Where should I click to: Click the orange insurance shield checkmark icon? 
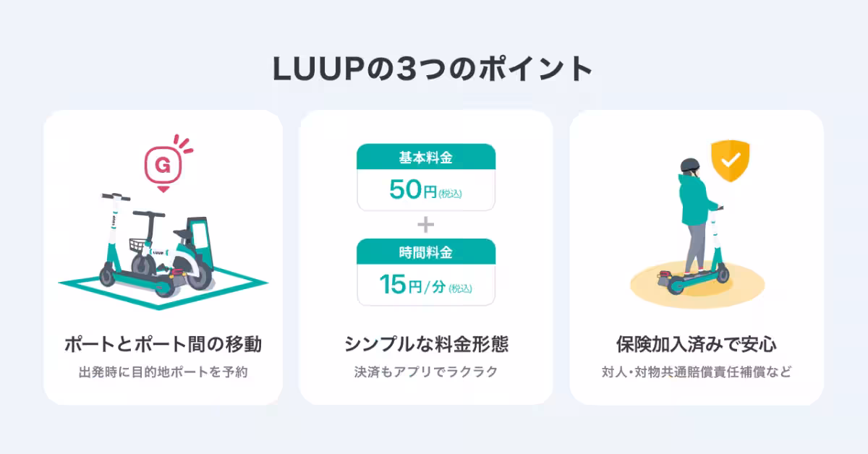click(731, 160)
